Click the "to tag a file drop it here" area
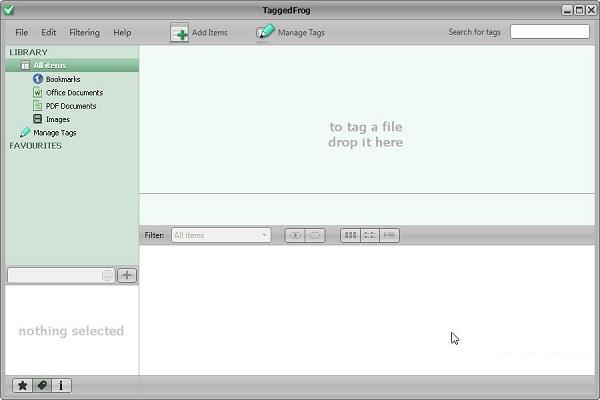600x400 pixels. pos(366,134)
